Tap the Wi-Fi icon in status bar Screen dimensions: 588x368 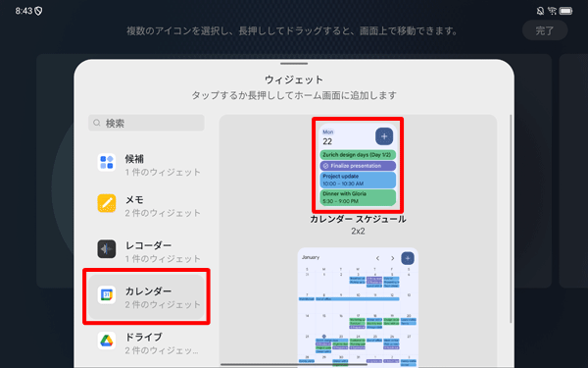(x=552, y=11)
